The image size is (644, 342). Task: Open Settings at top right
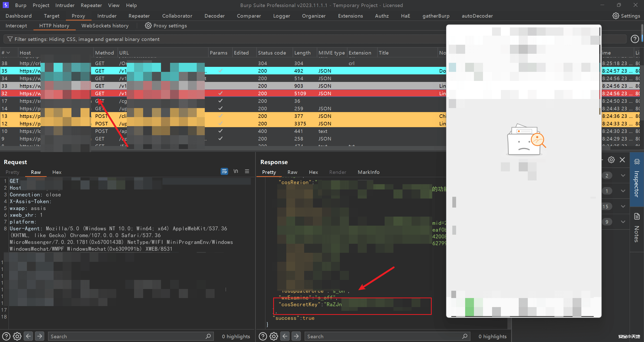coord(626,16)
